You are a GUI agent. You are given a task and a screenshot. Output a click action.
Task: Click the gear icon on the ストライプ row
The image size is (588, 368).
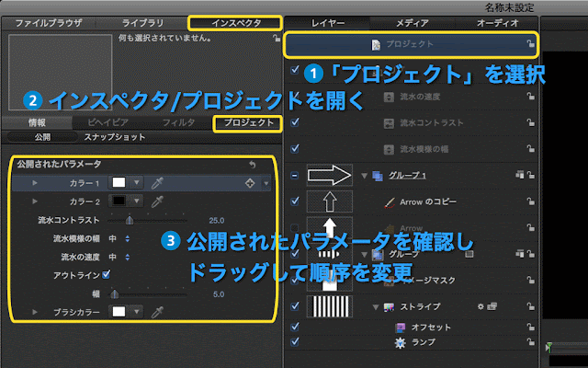tap(481, 306)
